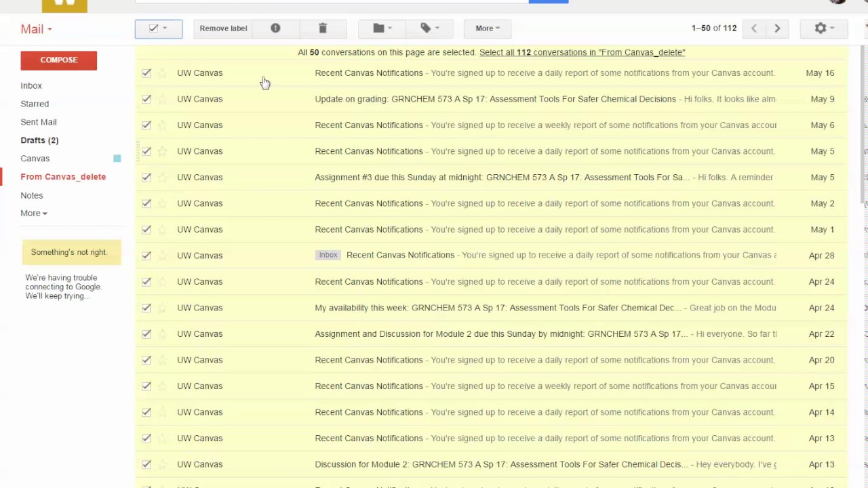This screenshot has width=868, height=488.
Task: Open the Labels tag icon menu
Action: (429, 28)
